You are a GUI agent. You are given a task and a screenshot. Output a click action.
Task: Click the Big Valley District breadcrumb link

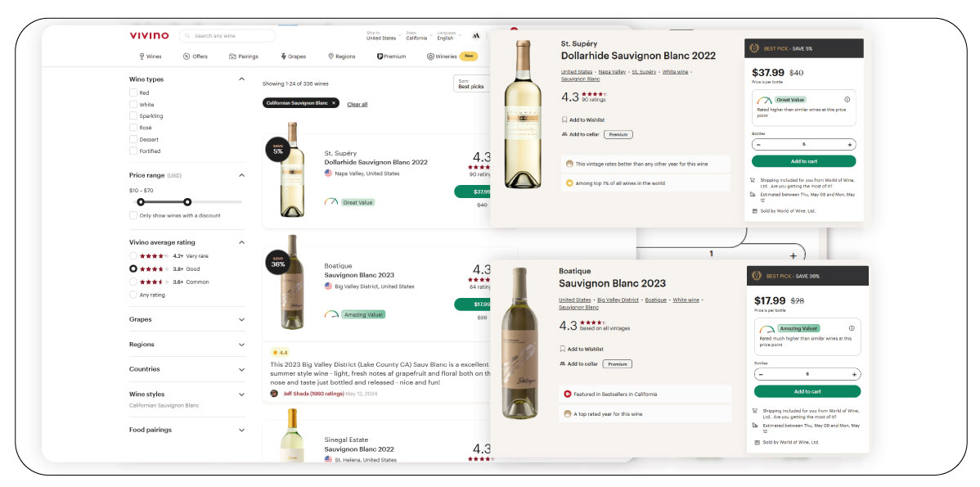click(618, 300)
